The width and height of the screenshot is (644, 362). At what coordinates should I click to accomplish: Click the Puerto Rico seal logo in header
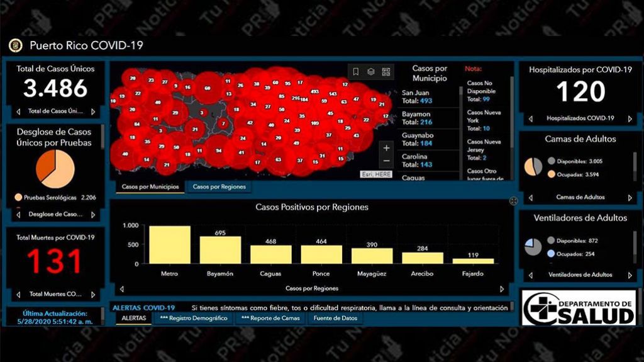(x=16, y=45)
